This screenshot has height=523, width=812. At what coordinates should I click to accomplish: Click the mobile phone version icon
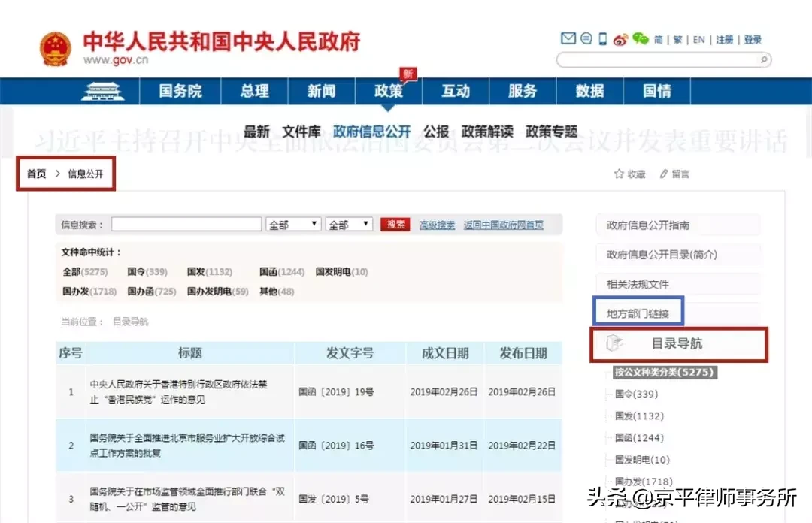click(602, 39)
